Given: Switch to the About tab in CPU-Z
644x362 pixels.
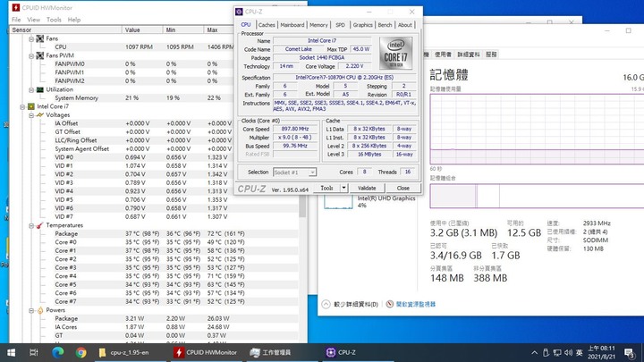Looking at the screenshot, I should [x=404, y=25].
